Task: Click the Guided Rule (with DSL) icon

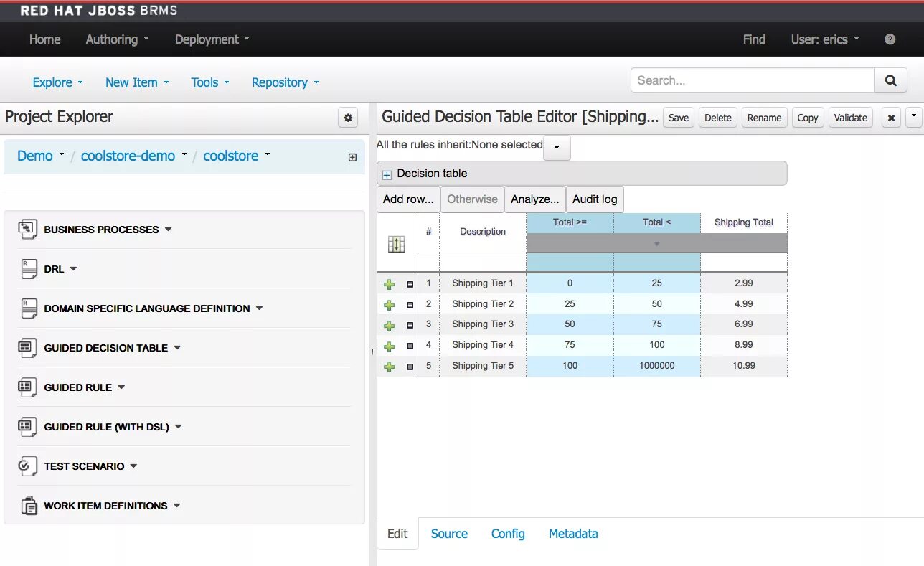Action: pyautogui.click(x=27, y=427)
